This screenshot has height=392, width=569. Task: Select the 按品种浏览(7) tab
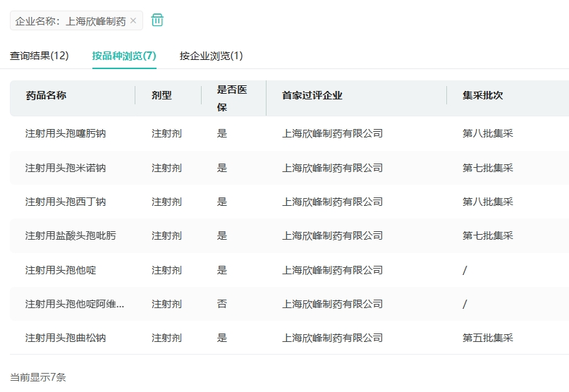[x=124, y=56]
